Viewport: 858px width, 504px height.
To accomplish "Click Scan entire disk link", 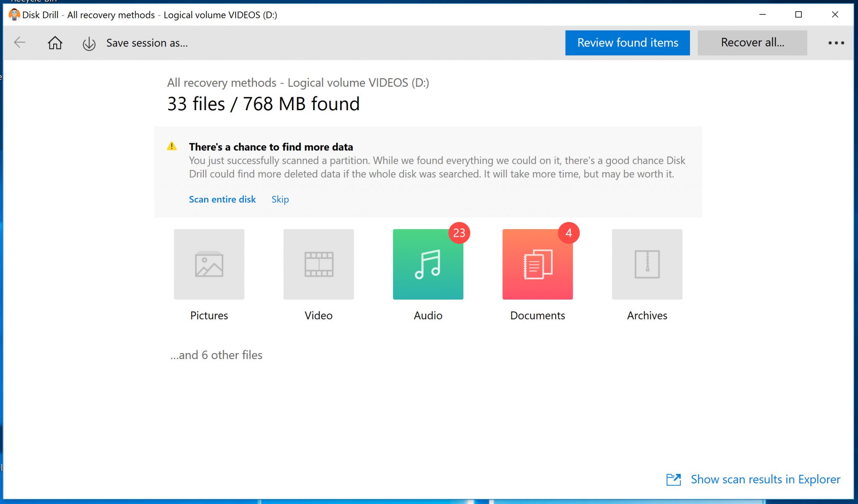I will [x=222, y=199].
